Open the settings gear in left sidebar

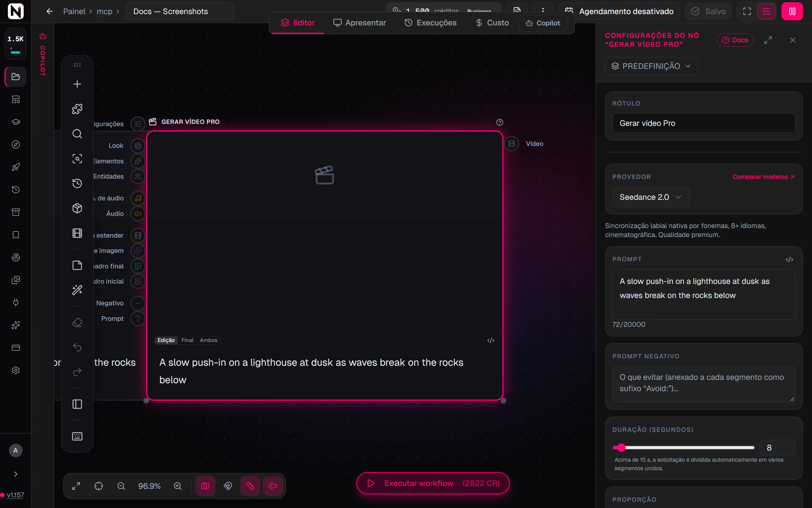(x=16, y=370)
